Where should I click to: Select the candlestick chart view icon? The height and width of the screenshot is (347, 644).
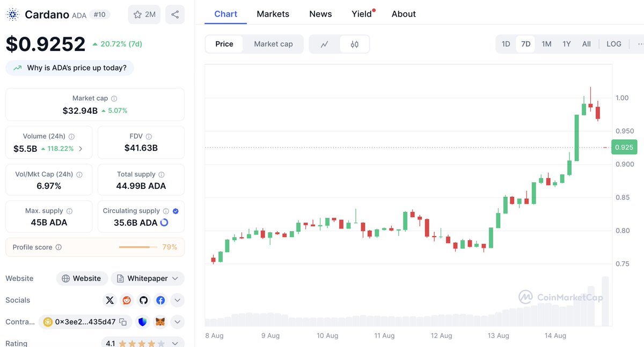coord(354,44)
